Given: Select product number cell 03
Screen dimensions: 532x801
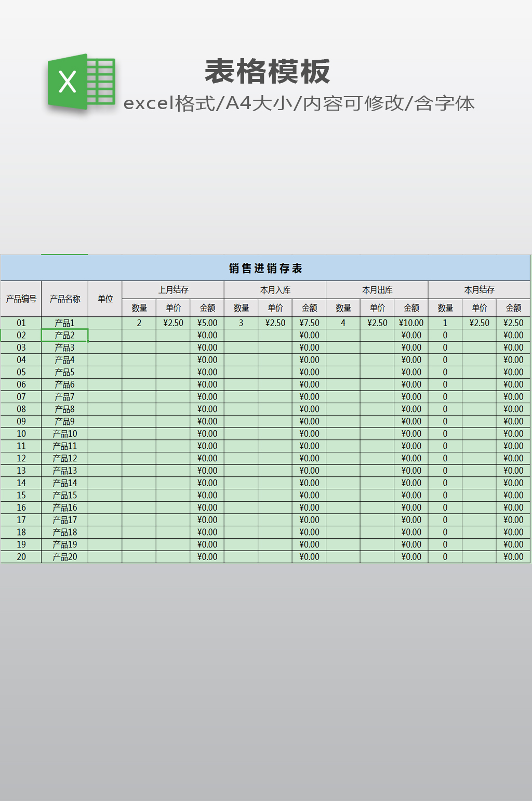Looking at the screenshot, I should 21,348.
